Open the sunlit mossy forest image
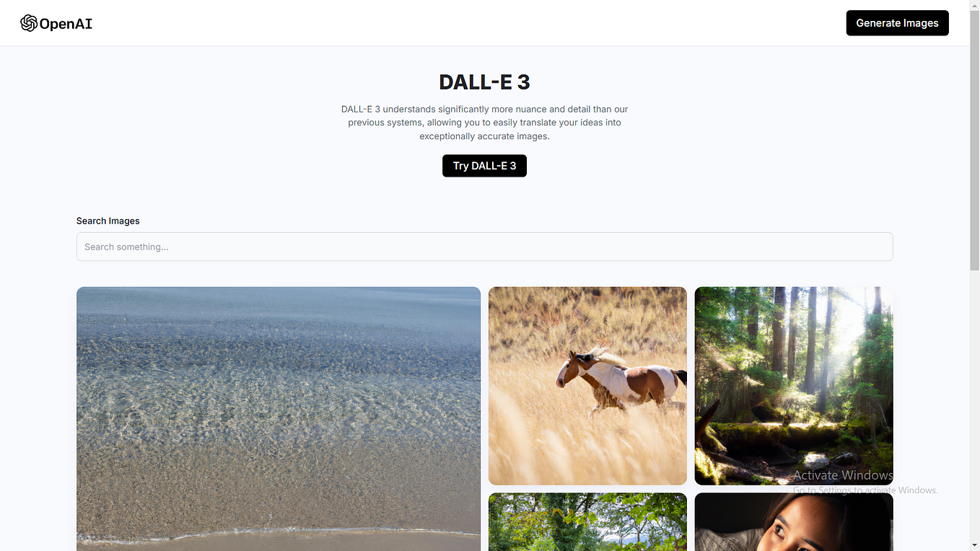 (x=794, y=386)
